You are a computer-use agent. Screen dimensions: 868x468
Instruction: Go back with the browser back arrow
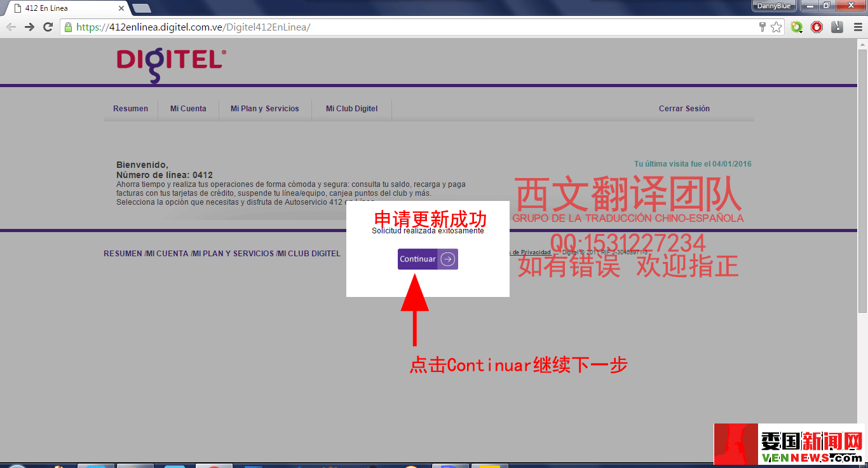(11, 27)
